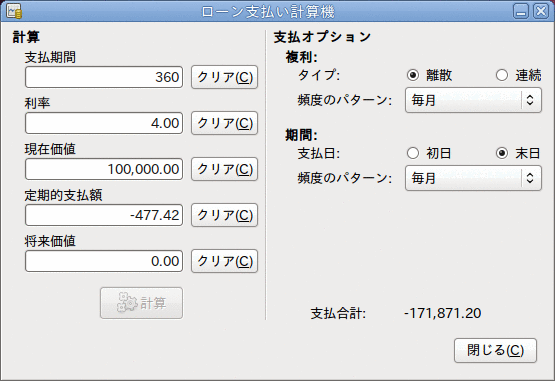Choose 初日 as the payment day
The width and height of the screenshot is (555, 381).
click(413, 153)
